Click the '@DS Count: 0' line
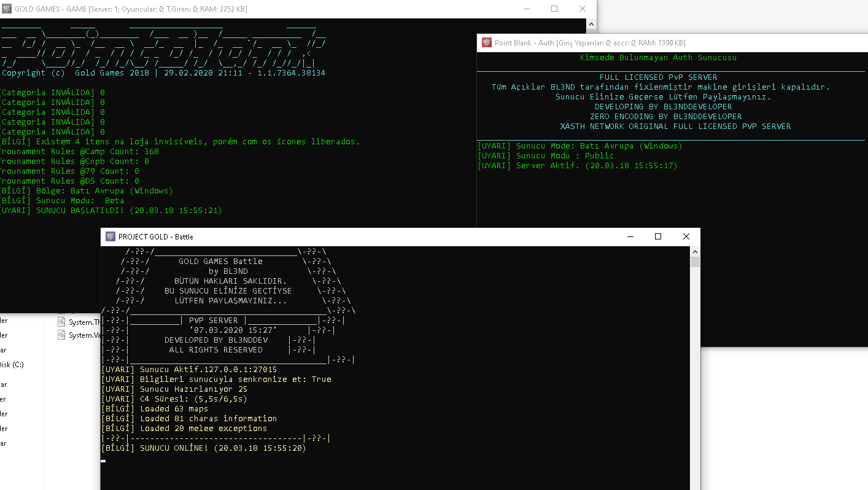The image size is (868, 490). [x=69, y=181]
